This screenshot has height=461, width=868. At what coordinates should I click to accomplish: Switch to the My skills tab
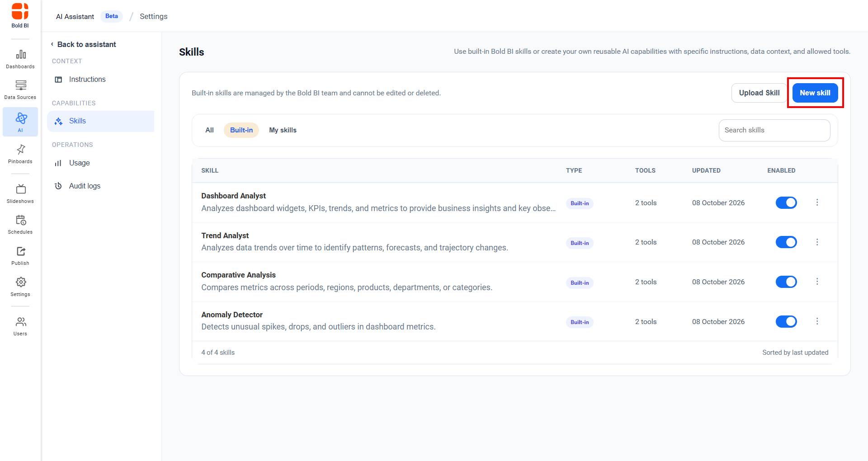(283, 130)
